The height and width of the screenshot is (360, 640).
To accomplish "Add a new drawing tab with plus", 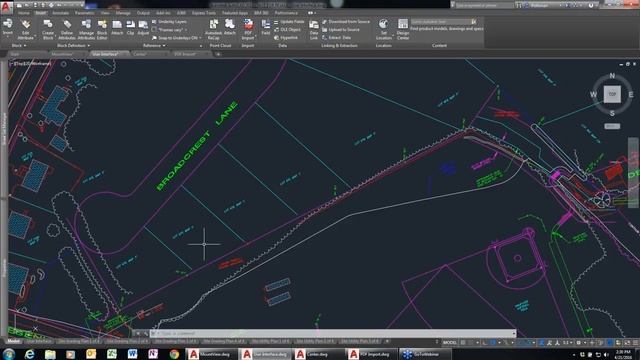I will click(218, 54).
